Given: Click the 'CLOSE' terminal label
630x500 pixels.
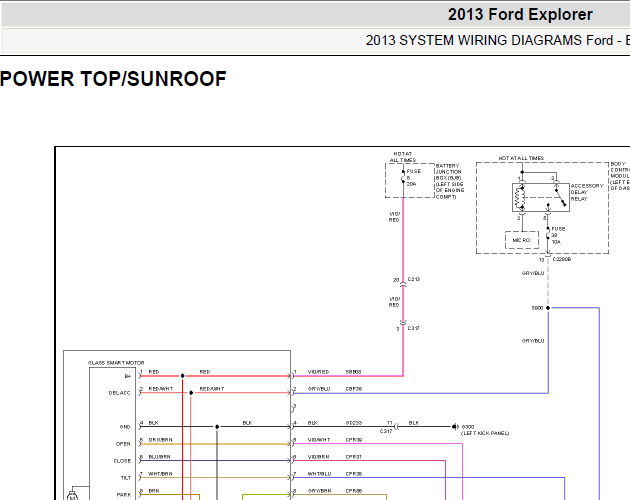Looking at the screenshot, I should 122,461.
